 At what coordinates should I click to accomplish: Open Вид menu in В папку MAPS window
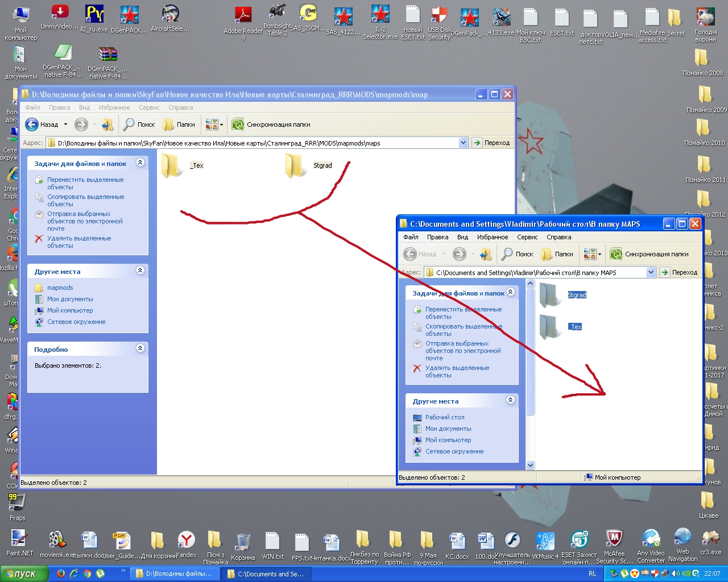pyautogui.click(x=462, y=237)
